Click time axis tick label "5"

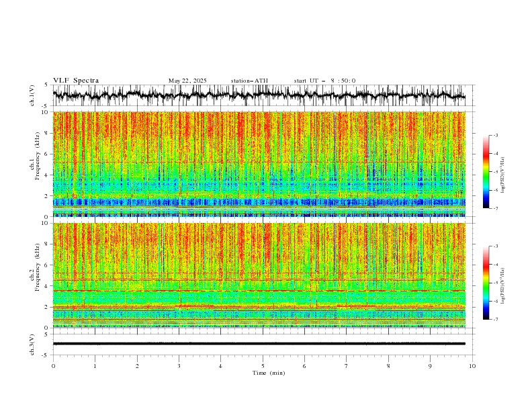pyautogui.click(x=263, y=366)
